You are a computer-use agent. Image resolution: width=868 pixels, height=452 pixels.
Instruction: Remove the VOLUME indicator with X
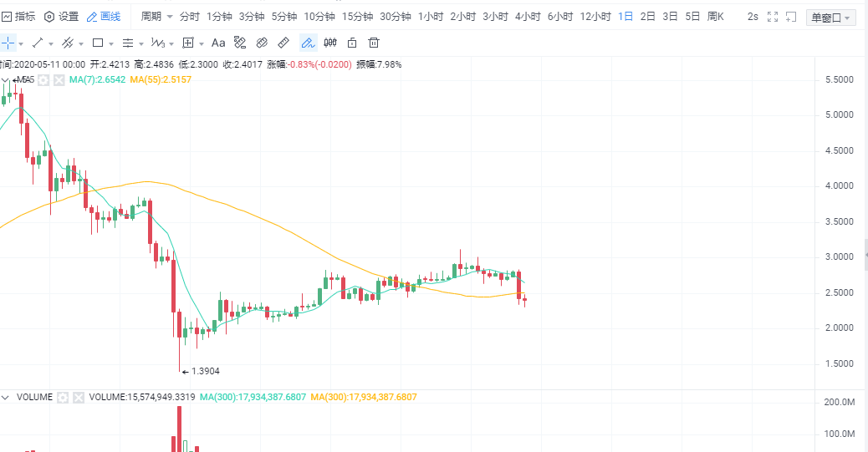tap(79, 397)
